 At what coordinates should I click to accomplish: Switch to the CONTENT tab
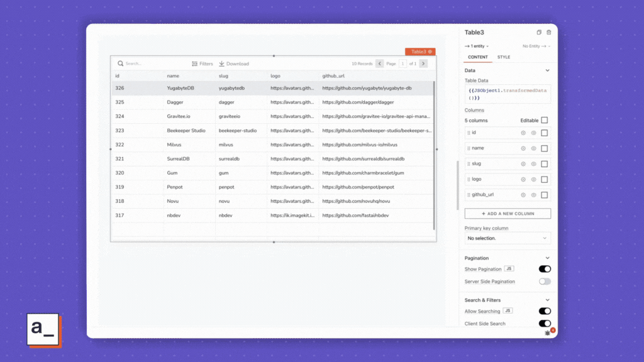click(478, 57)
